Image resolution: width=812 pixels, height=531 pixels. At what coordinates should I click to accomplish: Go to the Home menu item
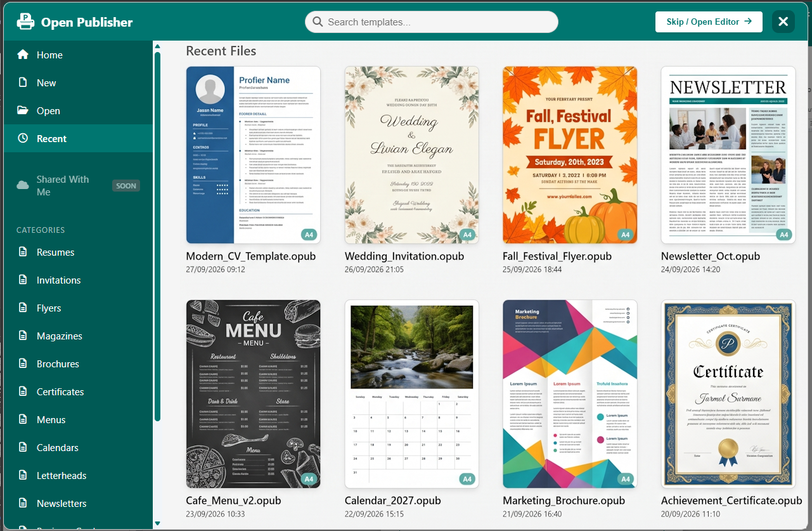coord(77,55)
